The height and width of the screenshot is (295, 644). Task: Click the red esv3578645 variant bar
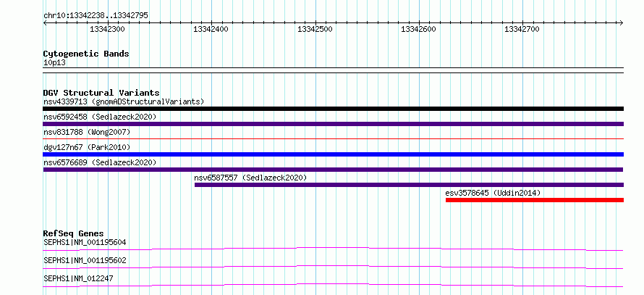point(535,200)
